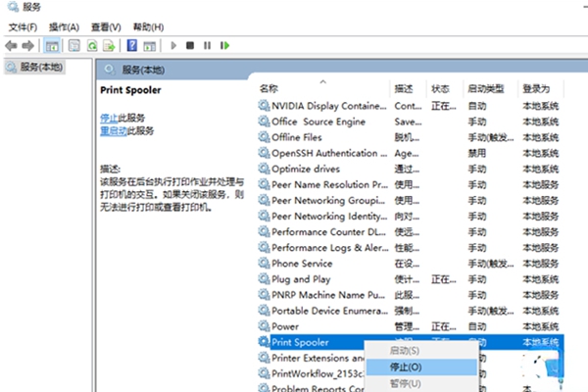Click the gear icon of Optimize drives
The image size is (588, 392).
pos(264,169)
